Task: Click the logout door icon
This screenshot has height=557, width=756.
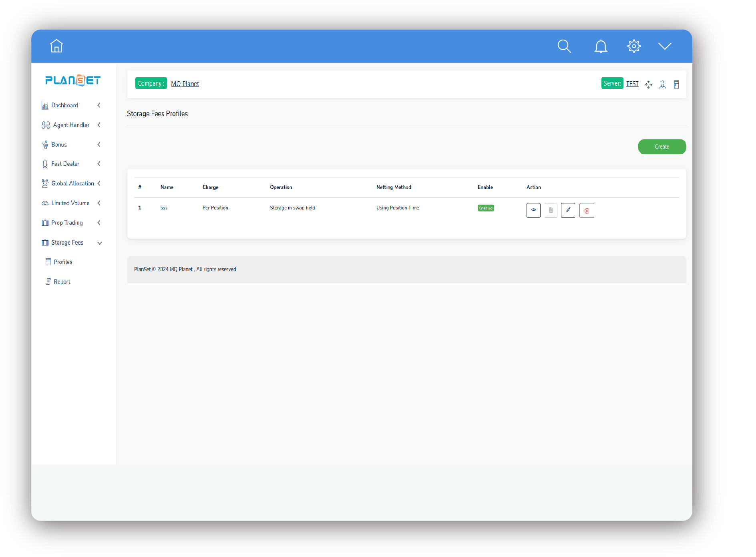Action: coord(676,84)
